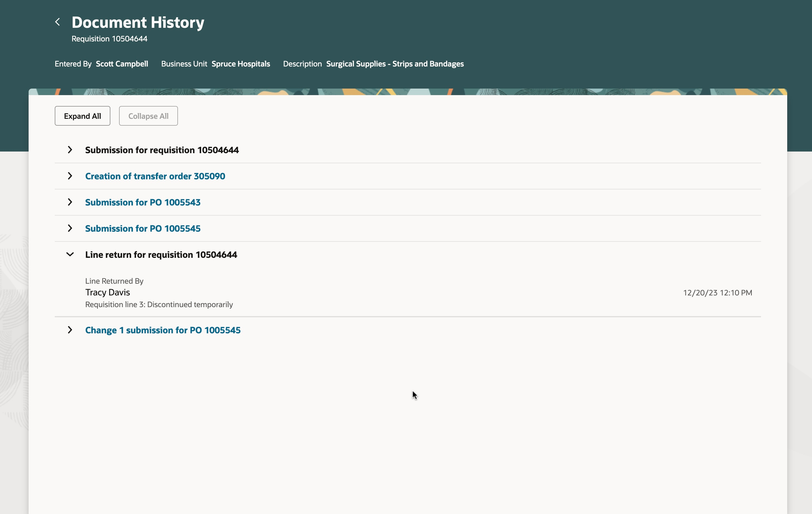Click Scott Campbell entered-by name
This screenshot has height=514, width=812.
(122, 64)
